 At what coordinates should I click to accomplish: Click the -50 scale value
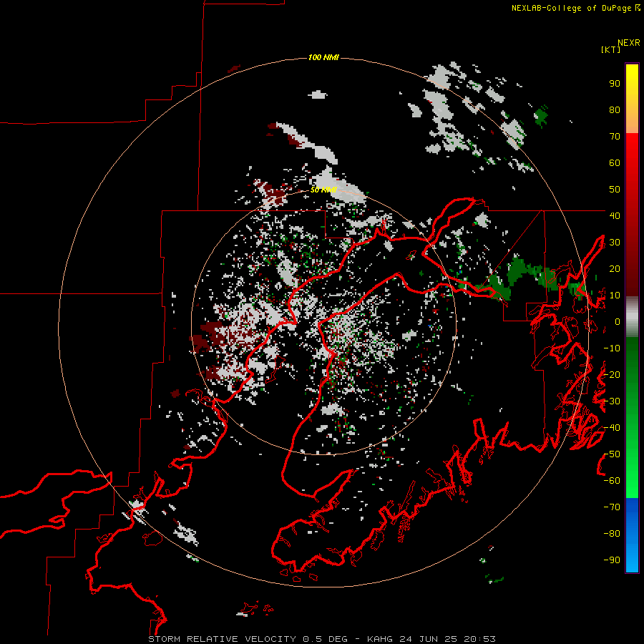(612, 454)
